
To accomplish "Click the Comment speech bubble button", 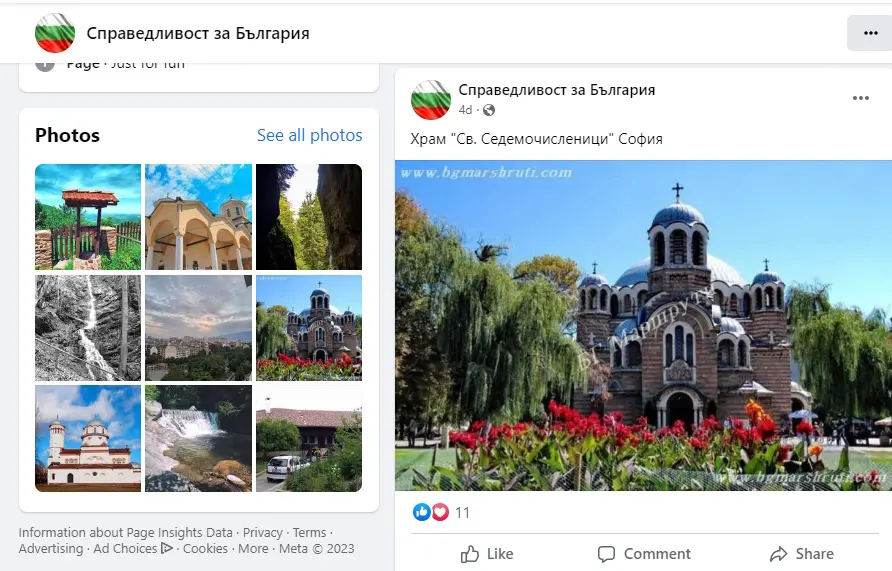I will 644,554.
